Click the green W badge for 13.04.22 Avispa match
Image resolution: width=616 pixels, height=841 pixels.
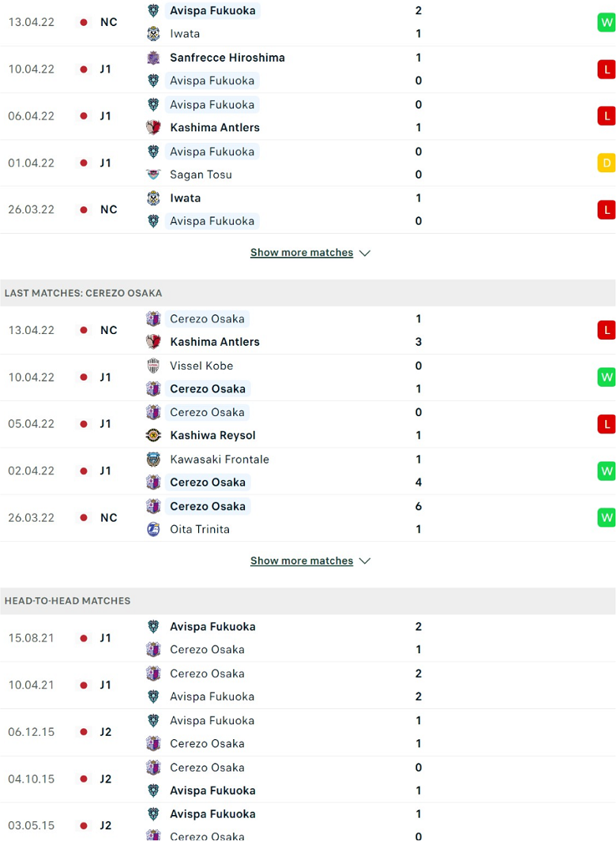pos(607,23)
